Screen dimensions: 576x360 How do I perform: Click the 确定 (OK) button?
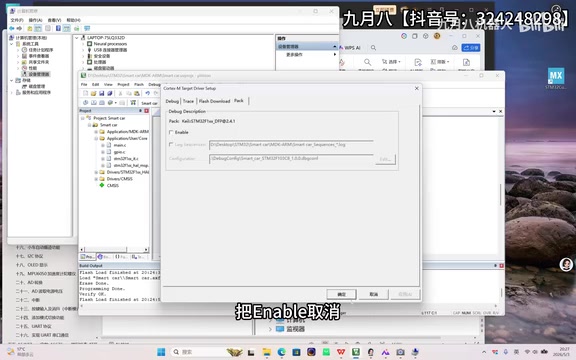coord(341,294)
